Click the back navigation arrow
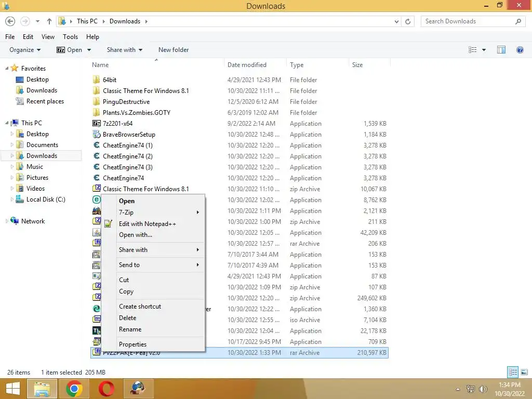The height and width of the screenshot is (399, 532). point(10,21)
